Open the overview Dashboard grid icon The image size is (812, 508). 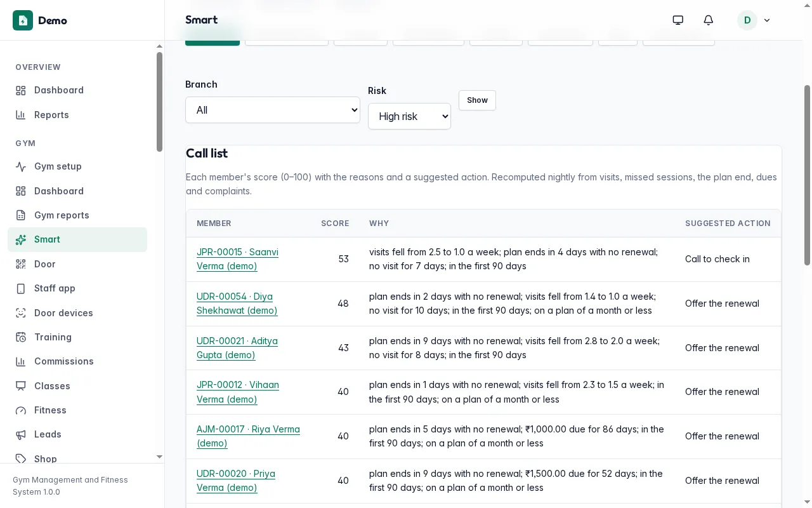click(21, 90)
